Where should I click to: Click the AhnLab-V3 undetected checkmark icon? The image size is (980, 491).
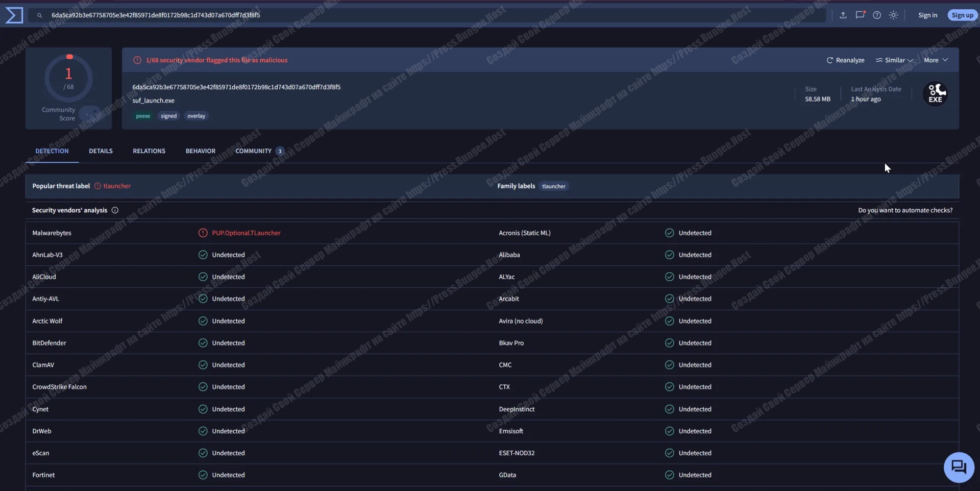coord(203,255)
